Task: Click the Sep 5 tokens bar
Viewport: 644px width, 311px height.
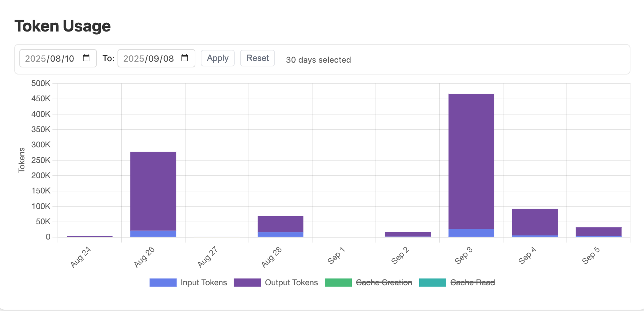Action: 599,232
